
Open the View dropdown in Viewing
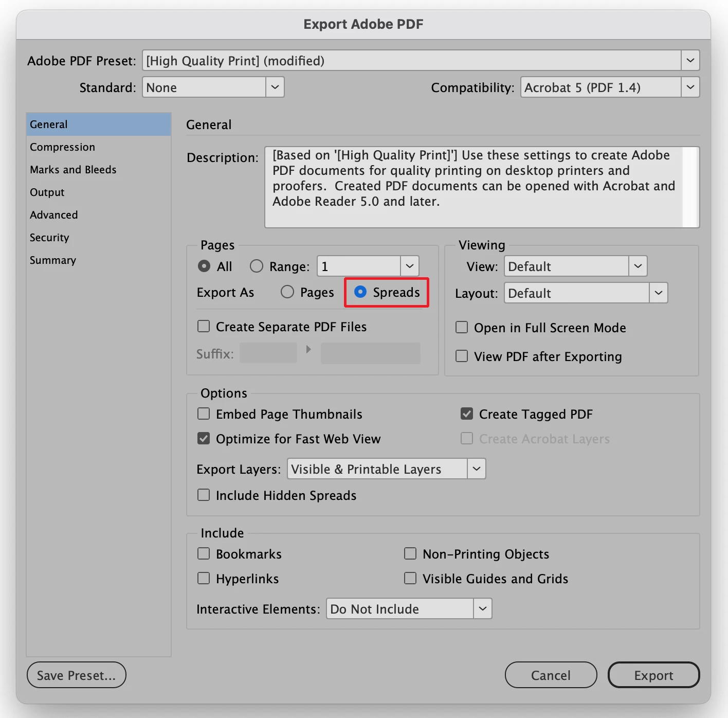point(575,266)
